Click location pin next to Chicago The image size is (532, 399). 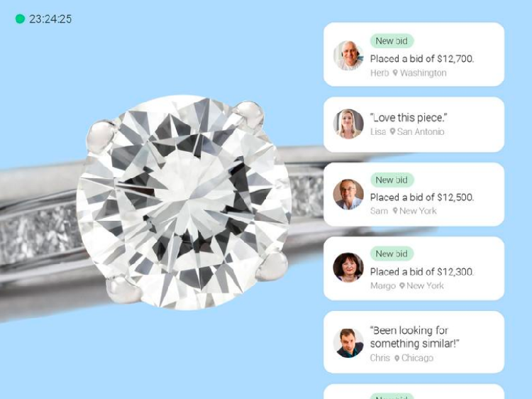point(397,358)
